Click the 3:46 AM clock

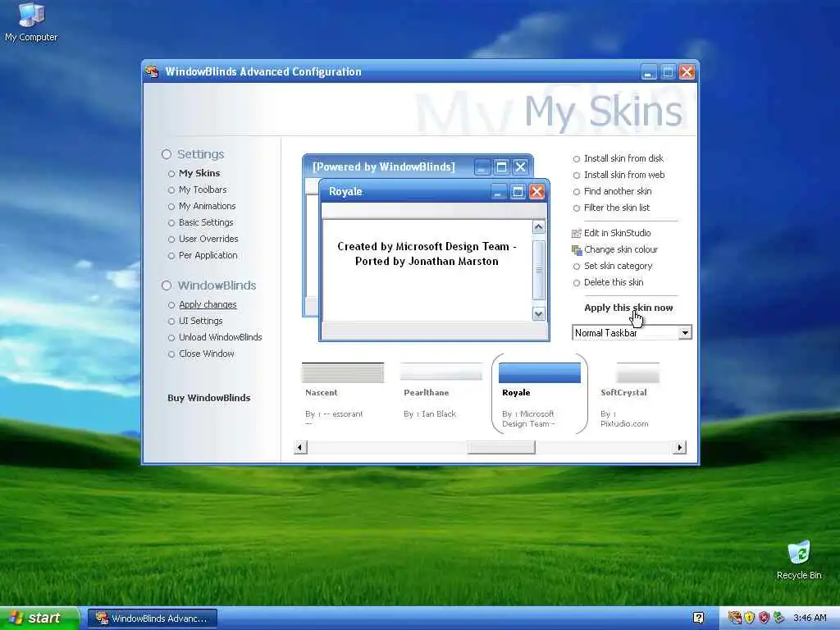pyautogui.click(x=810, y=618)
